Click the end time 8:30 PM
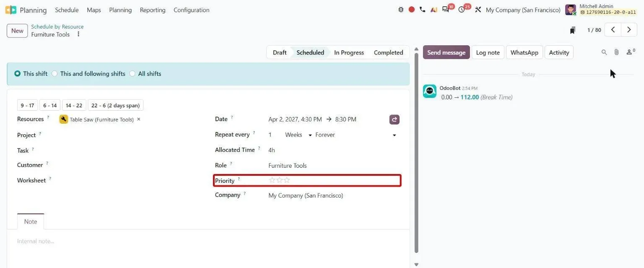Screen dimensions: 644x268 point(346,120)
